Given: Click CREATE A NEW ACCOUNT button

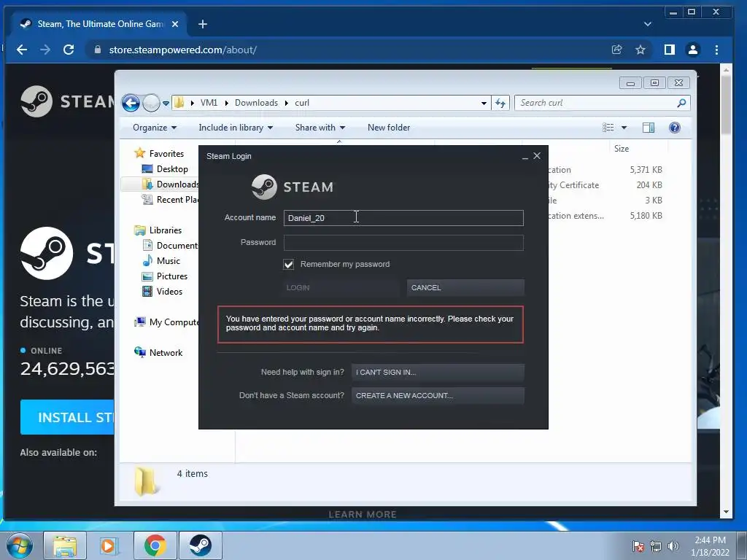Looking at the screenshot, I should [438, 396].
